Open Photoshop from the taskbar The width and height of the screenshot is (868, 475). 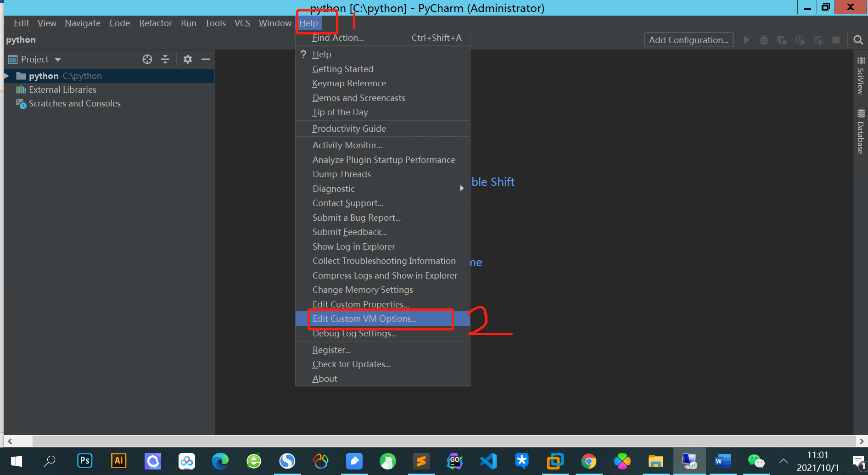point(85,460)
